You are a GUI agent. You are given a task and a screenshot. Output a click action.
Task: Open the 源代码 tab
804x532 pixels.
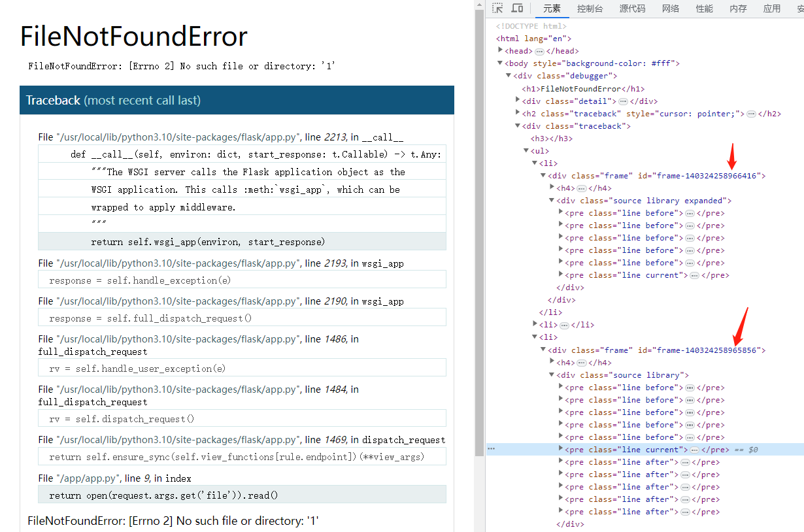632,8
